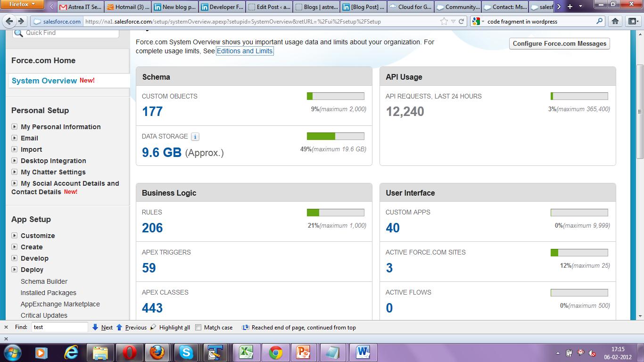Open Windows Media Player from taskbar

click(41, 352)
